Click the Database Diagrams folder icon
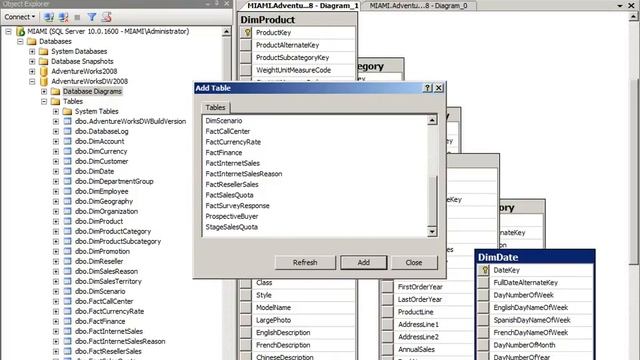This screenshot has width=640, height=360. [x=56, y=91]
